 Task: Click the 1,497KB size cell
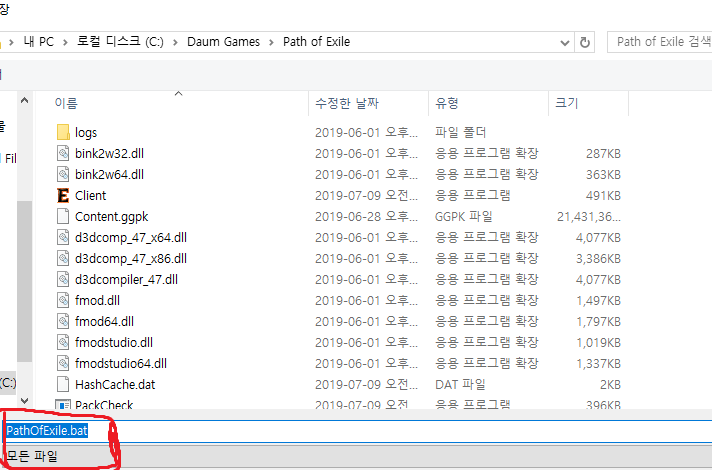(598, 301)
